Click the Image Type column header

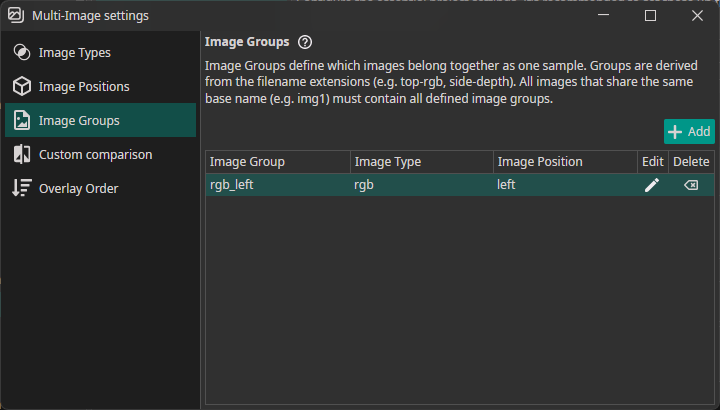click(422, 162)
